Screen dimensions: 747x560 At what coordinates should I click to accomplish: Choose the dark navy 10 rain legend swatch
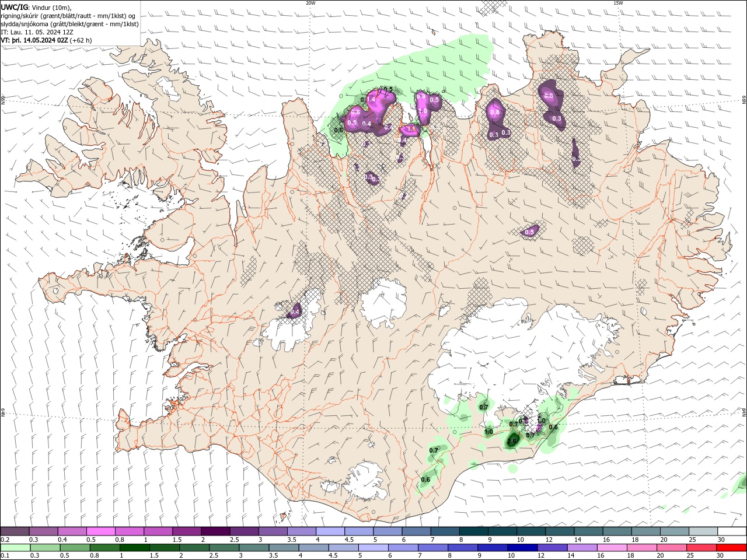point(522,548)
